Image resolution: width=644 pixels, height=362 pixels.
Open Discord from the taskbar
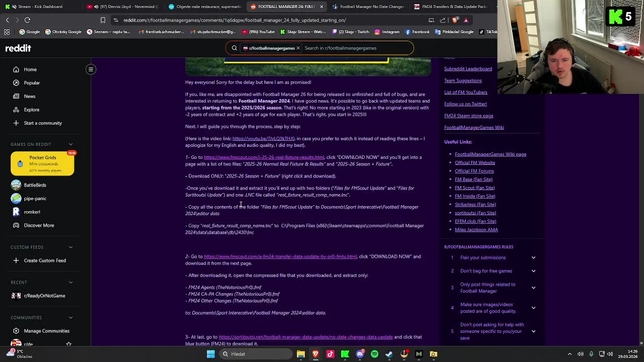[x=360, y=354]
